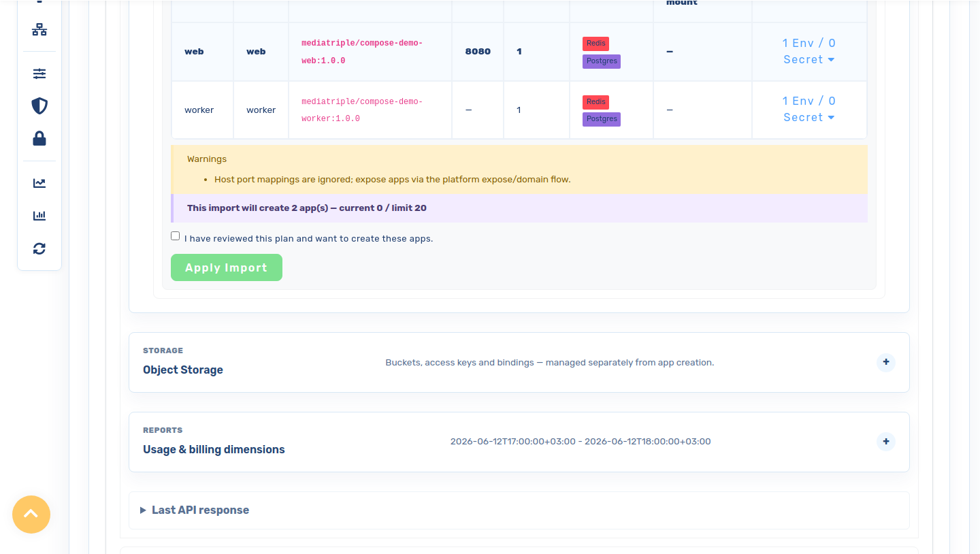Screen dimensions: 980x554
Task: Click the REPORTS section label
Action: (163, 430)
